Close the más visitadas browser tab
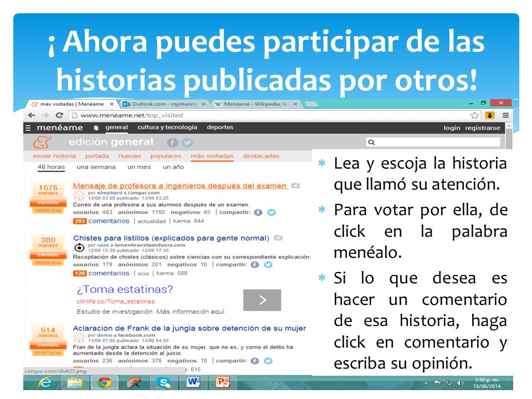Viewport: 532px width, 399px height. pyautogui.click(x=111, y=104)
